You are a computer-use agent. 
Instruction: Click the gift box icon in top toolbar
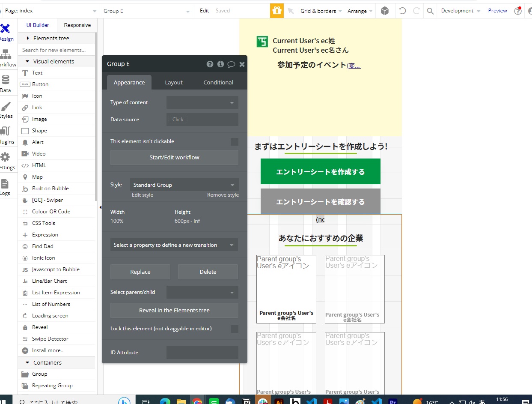coord(276,11)
